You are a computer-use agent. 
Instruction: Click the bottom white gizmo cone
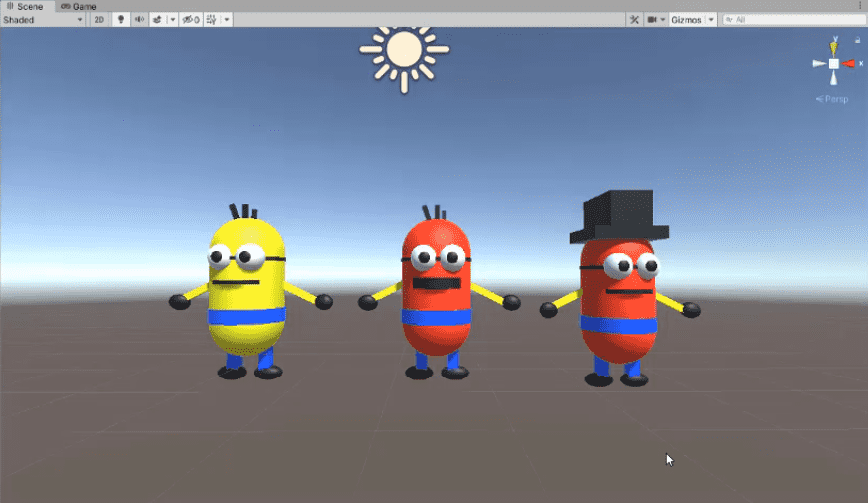click(834, 78)
